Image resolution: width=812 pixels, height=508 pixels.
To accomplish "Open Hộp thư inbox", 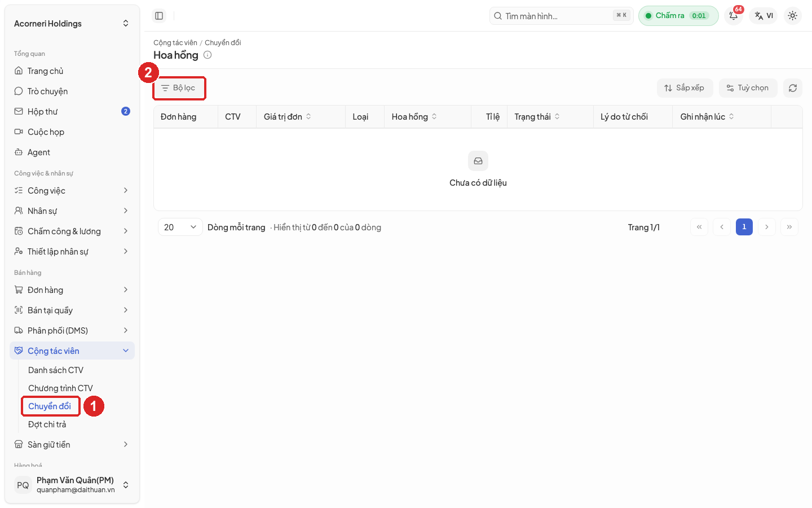I will (72, 112).
